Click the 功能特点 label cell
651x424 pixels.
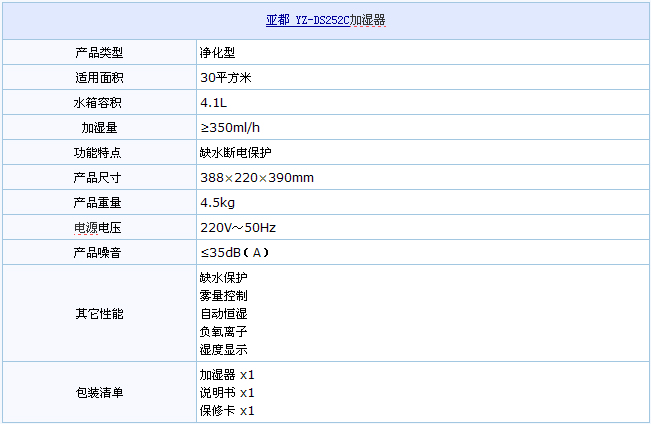99,152
